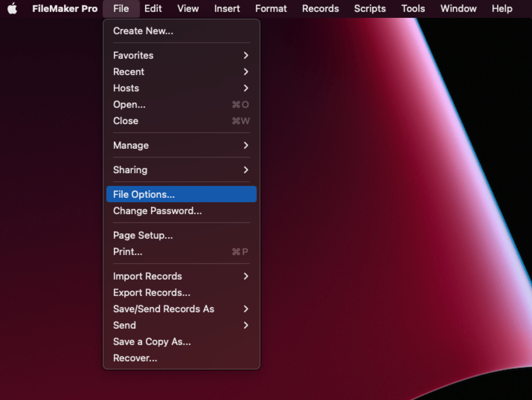The image size is (532, 400).
Task: Open the View menu
Action: [x=188, y=8]
